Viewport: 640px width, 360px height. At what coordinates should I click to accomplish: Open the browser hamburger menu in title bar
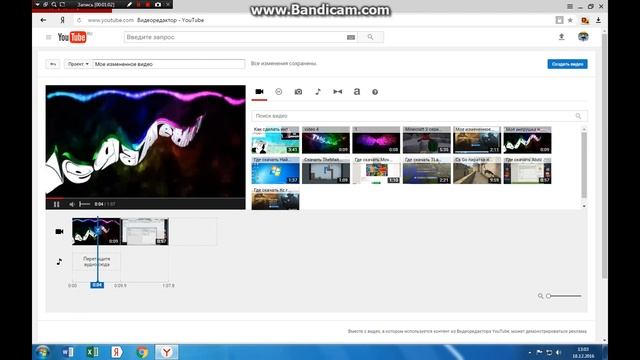pos(570,6)
